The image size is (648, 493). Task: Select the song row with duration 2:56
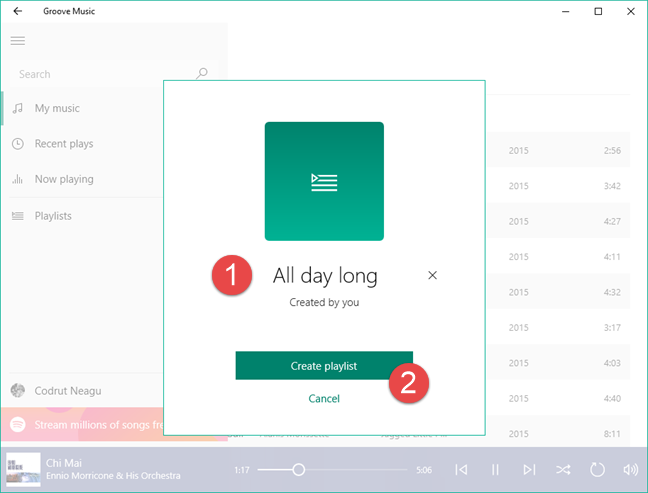coord(558,150)
